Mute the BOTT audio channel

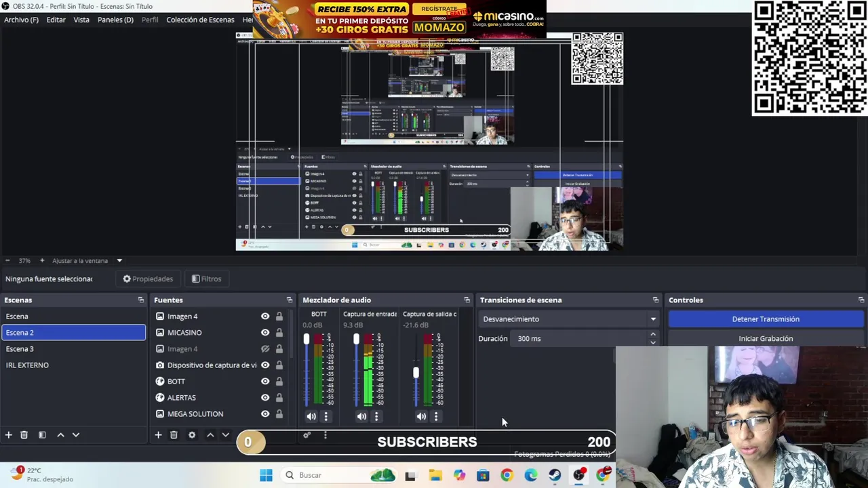[x=311, y=417]
